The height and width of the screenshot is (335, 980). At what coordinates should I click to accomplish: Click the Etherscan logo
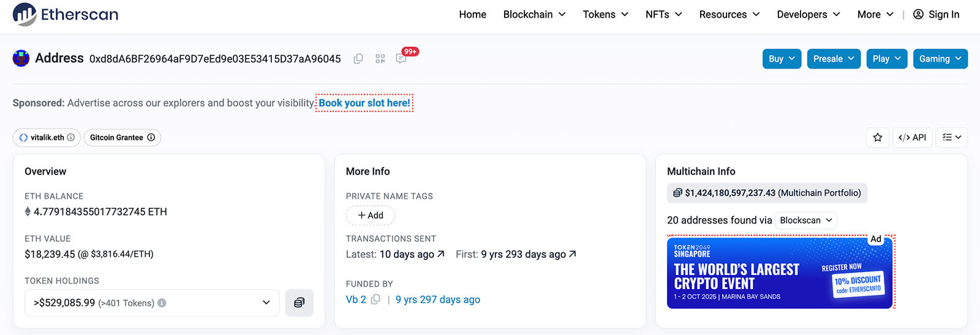coord(66,15)
